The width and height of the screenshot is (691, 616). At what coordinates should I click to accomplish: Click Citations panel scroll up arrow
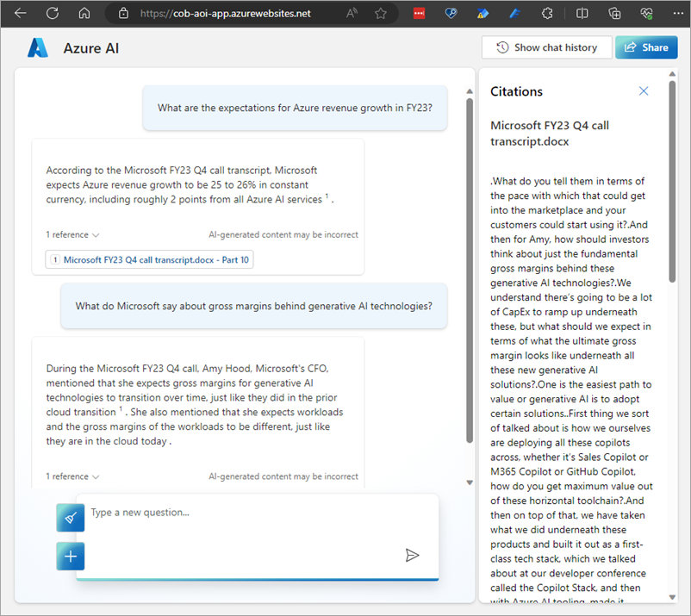[672, 73]
